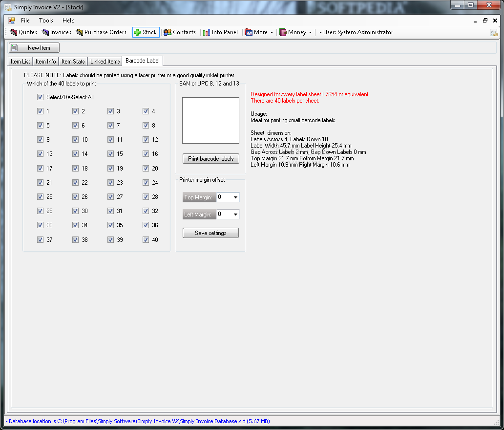Toggle label 12 checkbox
Viewport: 504px width, 430px height.
point(146,139)
